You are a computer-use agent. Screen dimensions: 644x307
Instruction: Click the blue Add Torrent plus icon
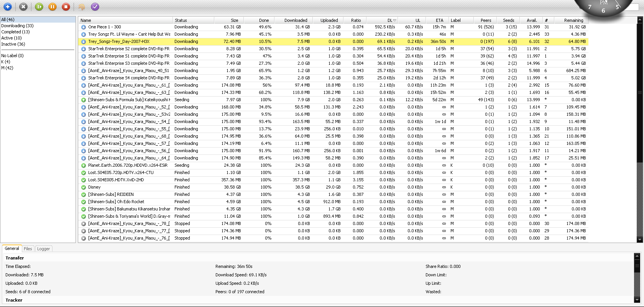pos(7,7)
